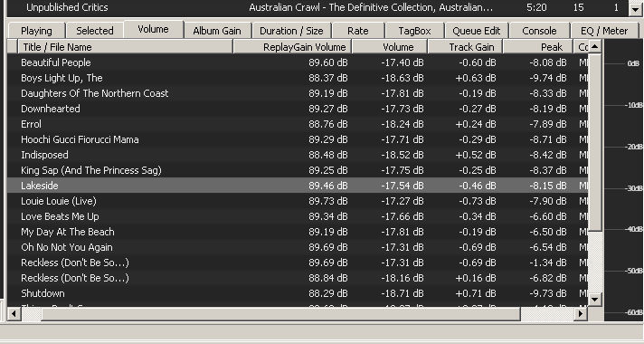Open the Rate tab

(358, 31)
